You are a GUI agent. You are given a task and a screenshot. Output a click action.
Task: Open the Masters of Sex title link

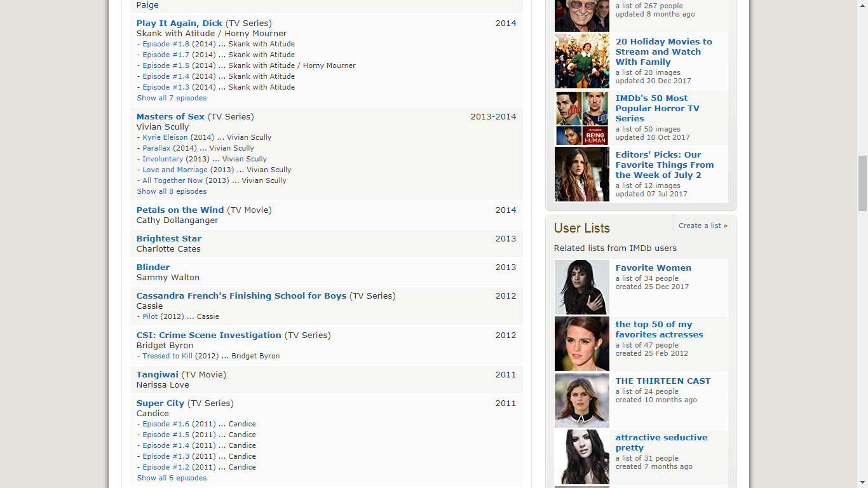170,117
